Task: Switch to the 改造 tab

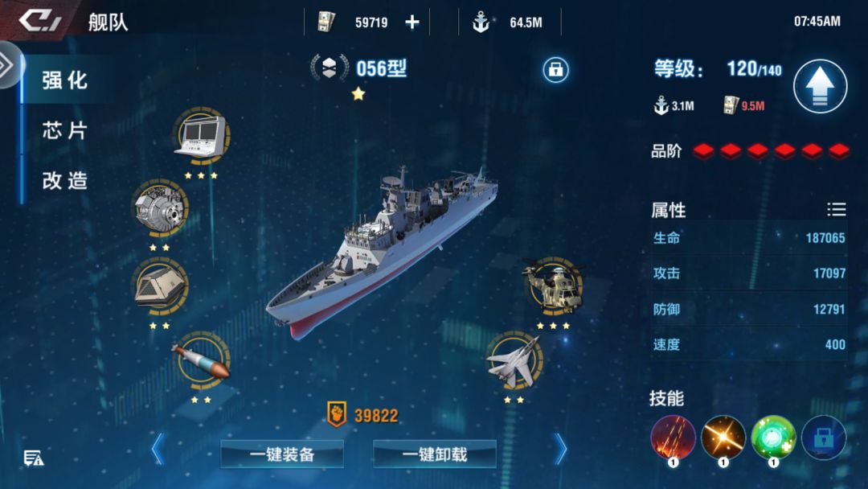Action: coord(65,180)
